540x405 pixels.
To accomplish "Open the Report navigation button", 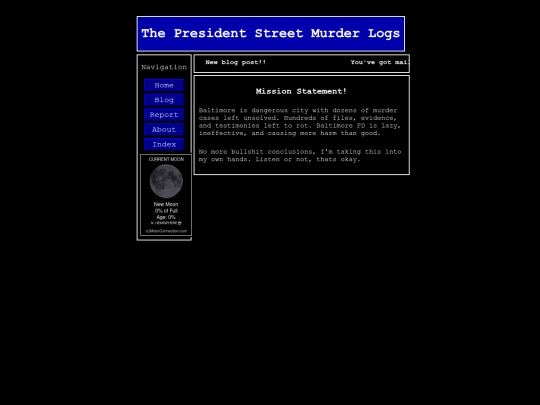I will point(164,115).
